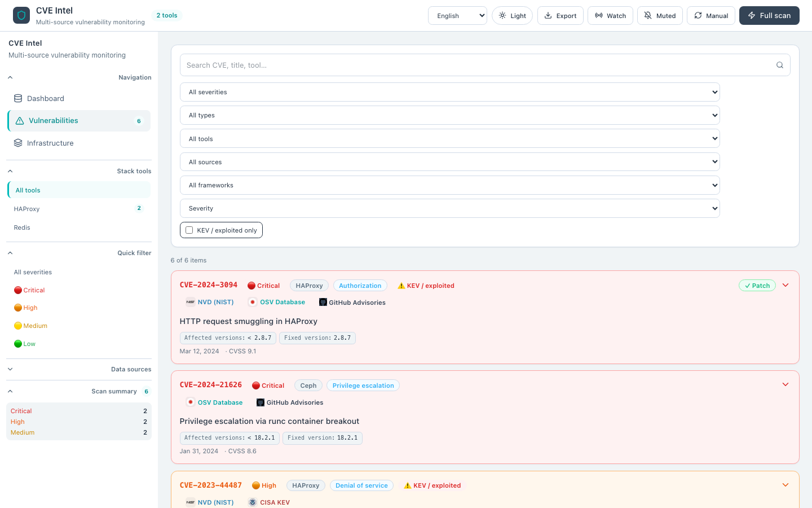The width and height of the screenshot is (812, 508).
Task: Open the All sources dropdown
Action: click(450, 162)
